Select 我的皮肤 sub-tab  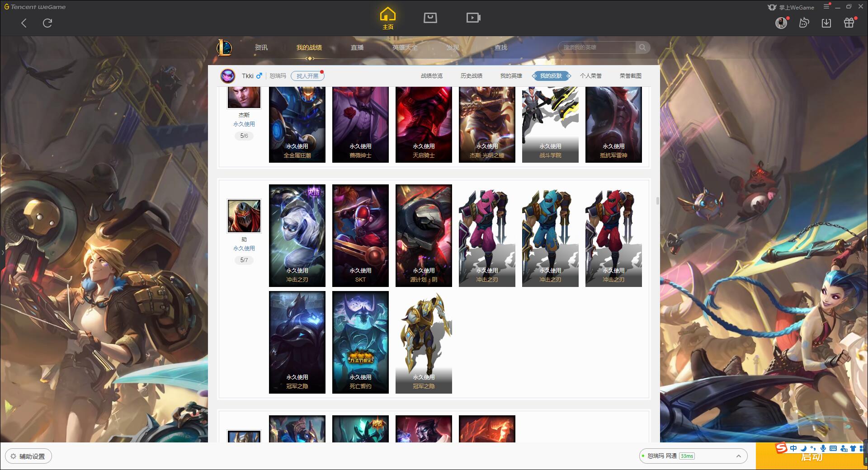[x=551, y=76]
